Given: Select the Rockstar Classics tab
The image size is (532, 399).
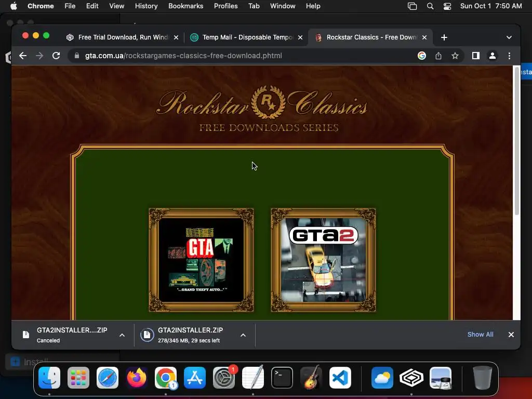Looking at the screenshot, I should [371, 37].
